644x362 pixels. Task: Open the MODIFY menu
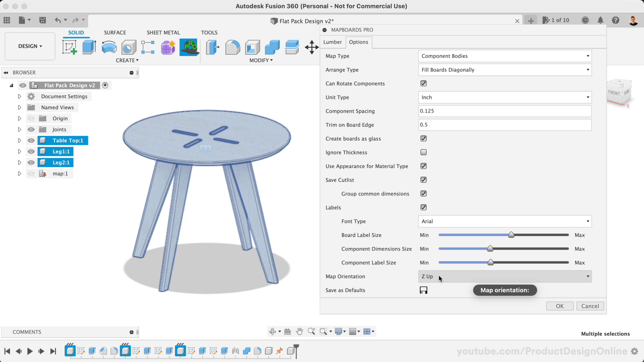point(261,61)
